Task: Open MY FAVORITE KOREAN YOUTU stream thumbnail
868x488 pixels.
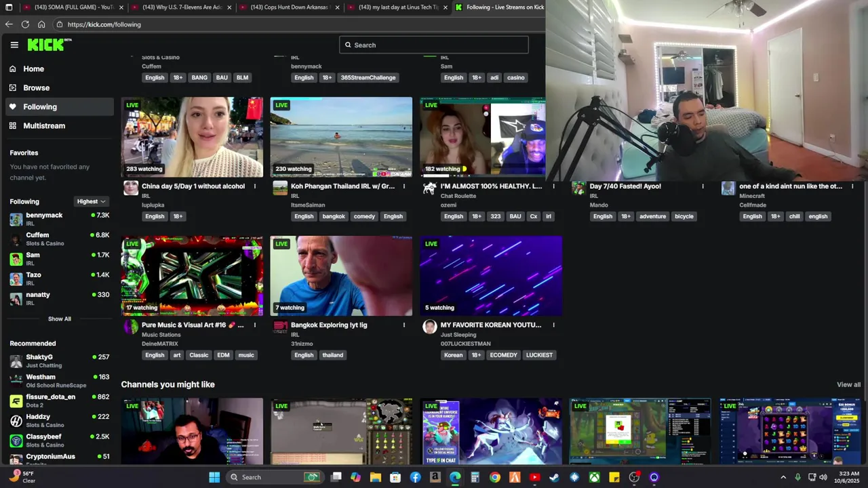Action: (x=491, y=276)
